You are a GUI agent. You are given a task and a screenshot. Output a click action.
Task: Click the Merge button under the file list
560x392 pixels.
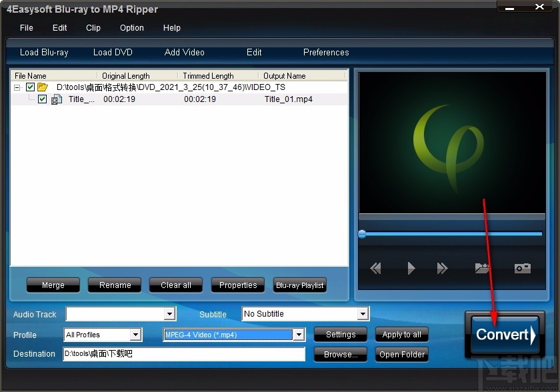(x=53, y=285)
